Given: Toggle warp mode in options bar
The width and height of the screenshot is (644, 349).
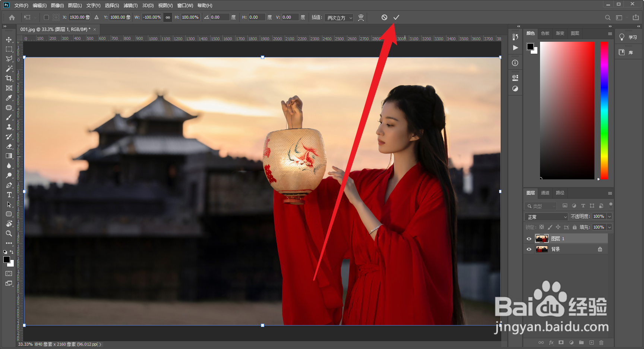Looking at the screenshot, I should point(361,18).
